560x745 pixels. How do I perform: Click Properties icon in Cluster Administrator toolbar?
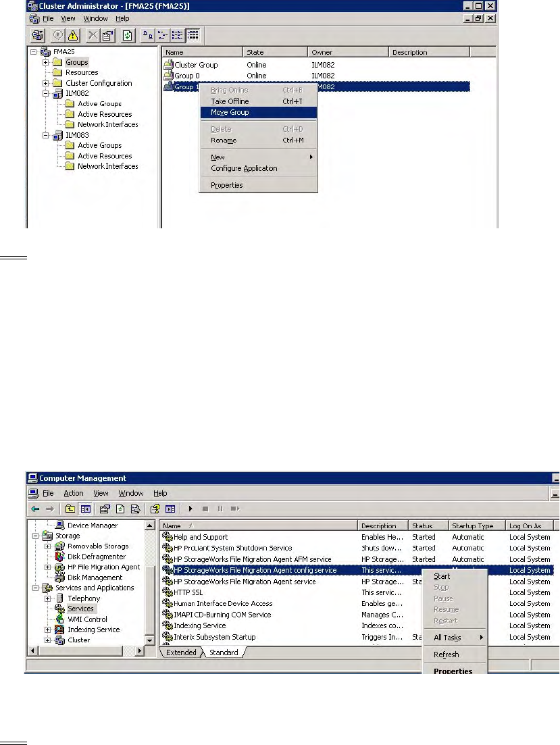pos(107,36)
